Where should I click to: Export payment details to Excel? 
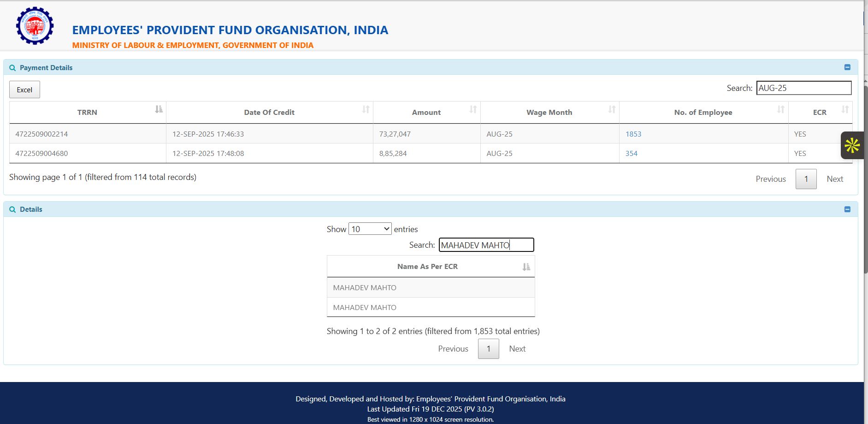pyautogui.click(x=24, y=90)
